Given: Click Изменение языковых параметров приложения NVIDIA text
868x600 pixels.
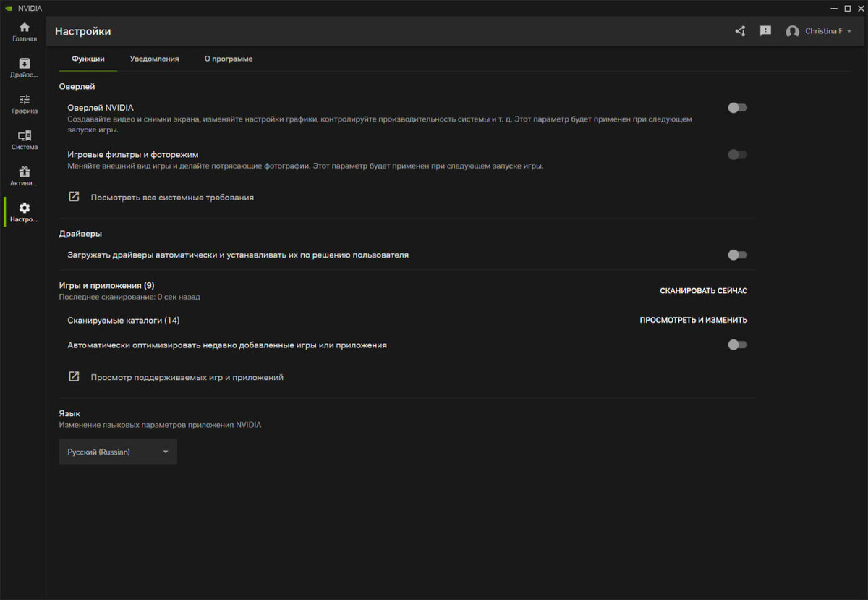Looking at the screenshot, I should click(161, 425).
